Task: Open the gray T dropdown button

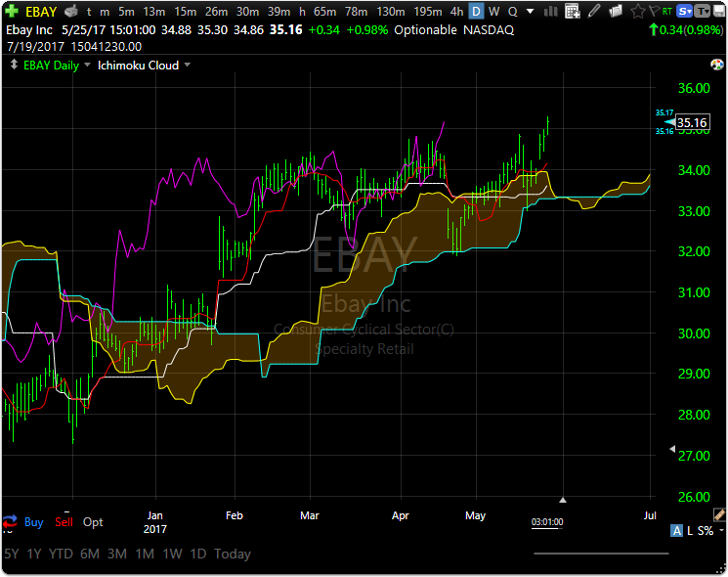Action: 704,11
